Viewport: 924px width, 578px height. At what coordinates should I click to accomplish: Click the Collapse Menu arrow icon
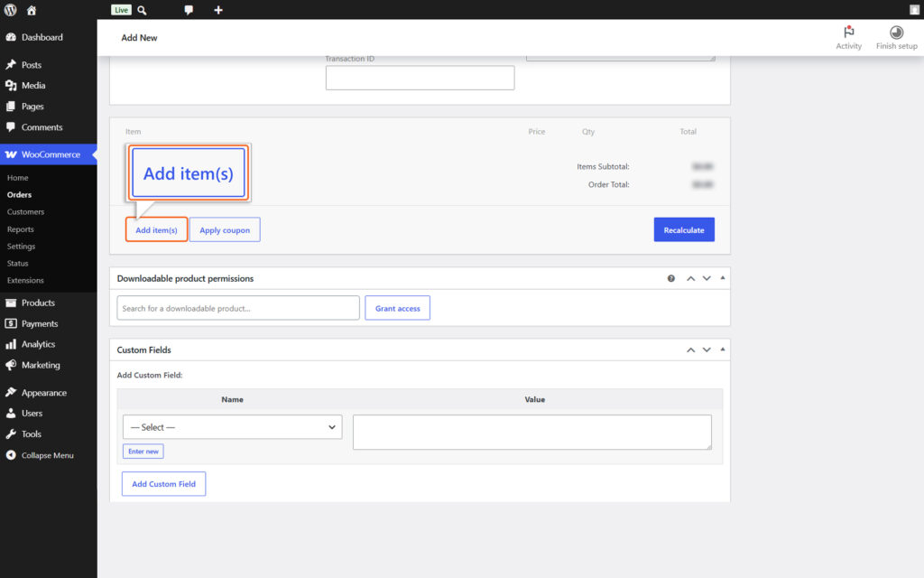pos(11,455)
